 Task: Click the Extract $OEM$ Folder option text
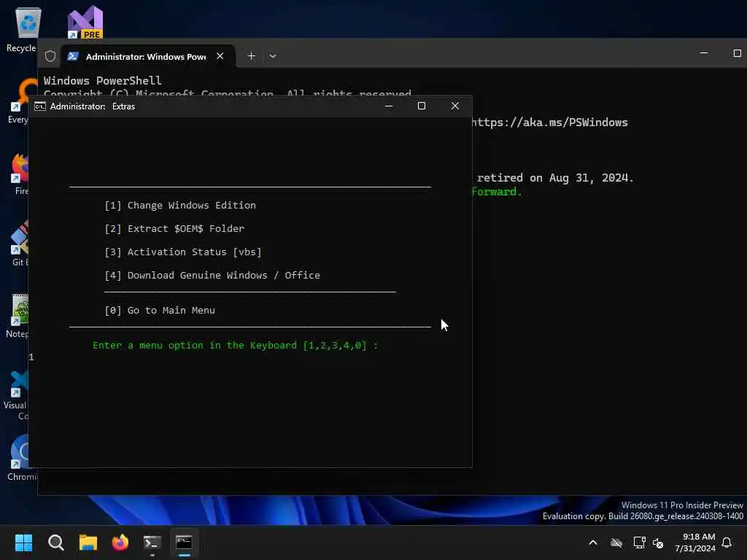pyautogui.click(x=186, y=228)
